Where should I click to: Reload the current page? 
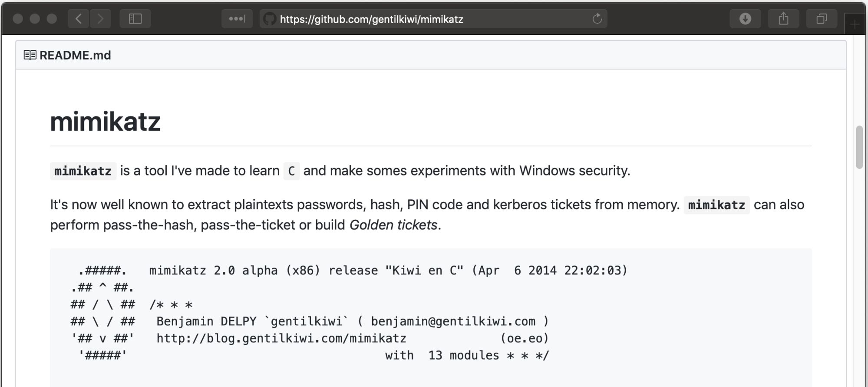pos(597,19)
